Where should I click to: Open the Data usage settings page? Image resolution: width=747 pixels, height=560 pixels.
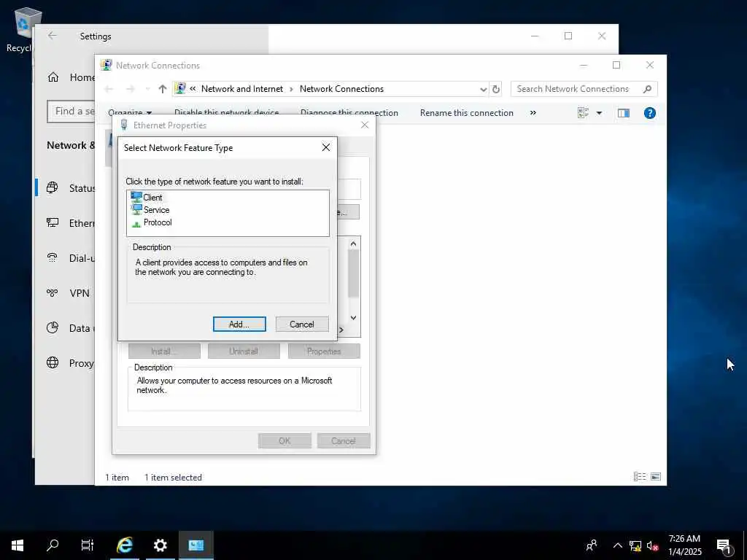[66, 328]
